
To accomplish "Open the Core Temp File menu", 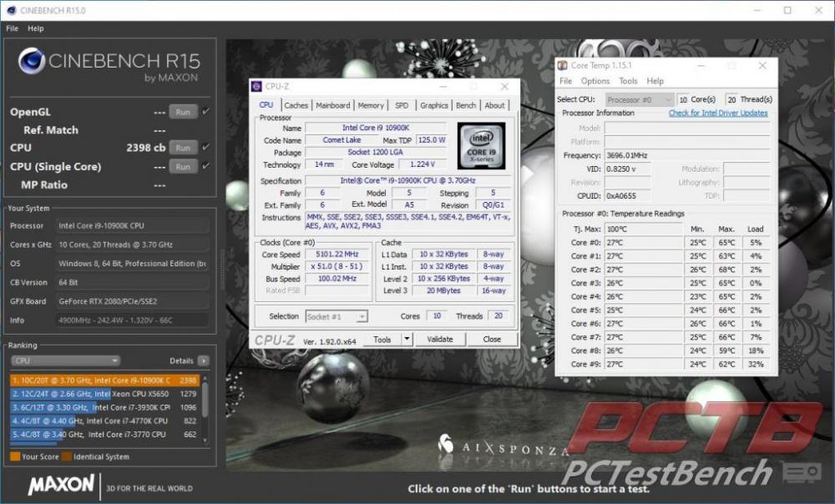I will (565, 81).
